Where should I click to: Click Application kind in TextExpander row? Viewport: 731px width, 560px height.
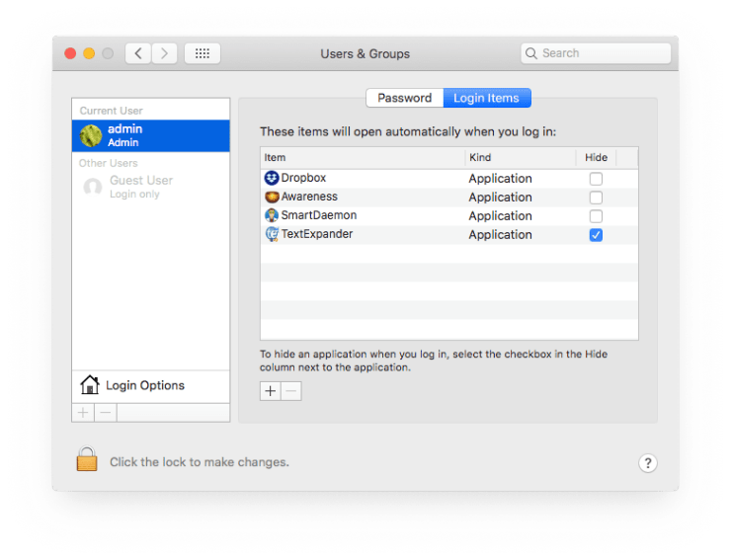(500, 234)
